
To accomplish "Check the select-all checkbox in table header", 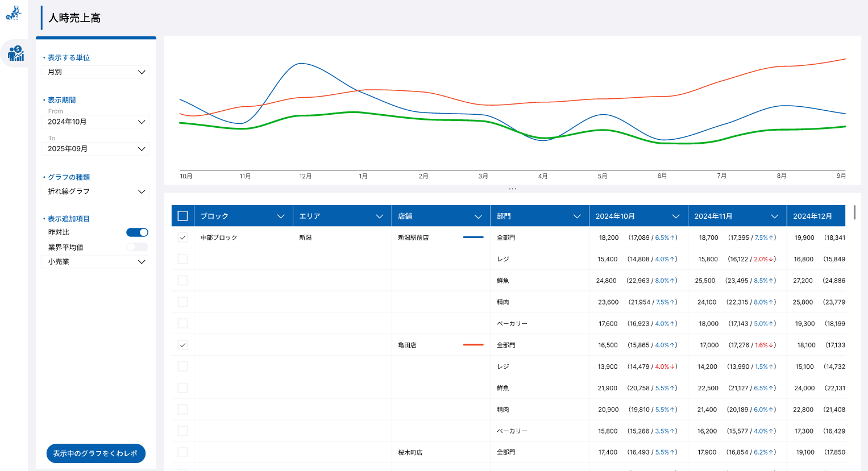I will (182, 216).
